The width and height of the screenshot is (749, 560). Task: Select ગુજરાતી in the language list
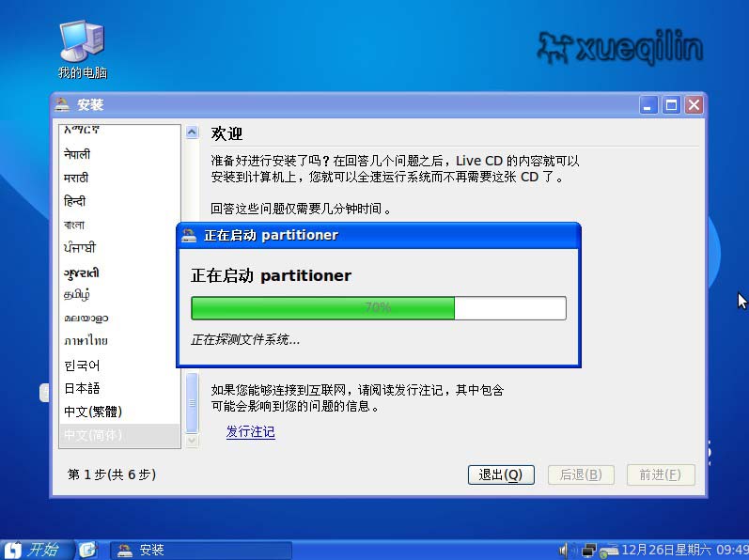(x=119, y=272)
